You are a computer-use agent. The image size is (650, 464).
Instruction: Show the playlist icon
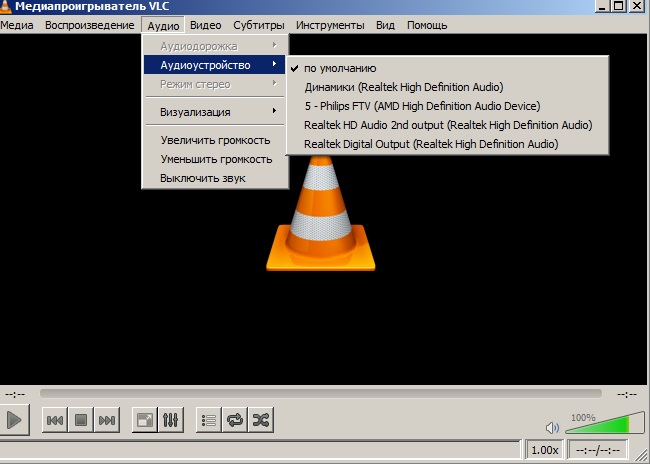209,420
